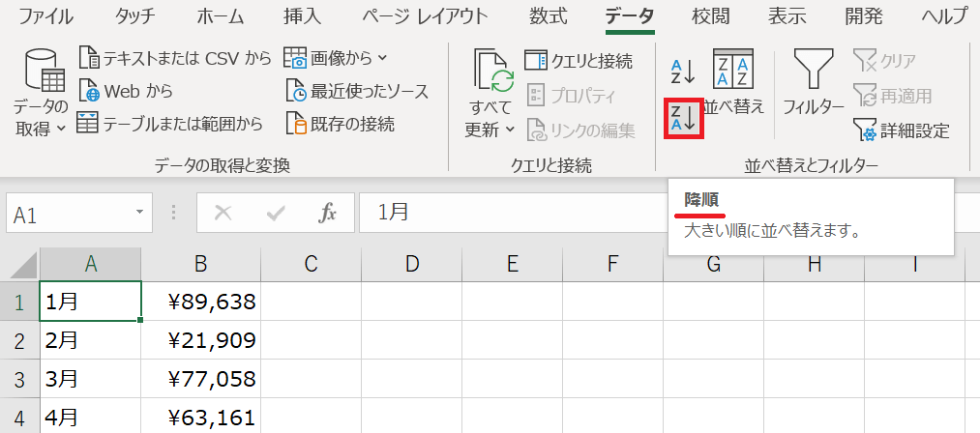Toggle the フィルター funnel button
This screenshot has height=433, width=980.
click(x=813, y=83)
